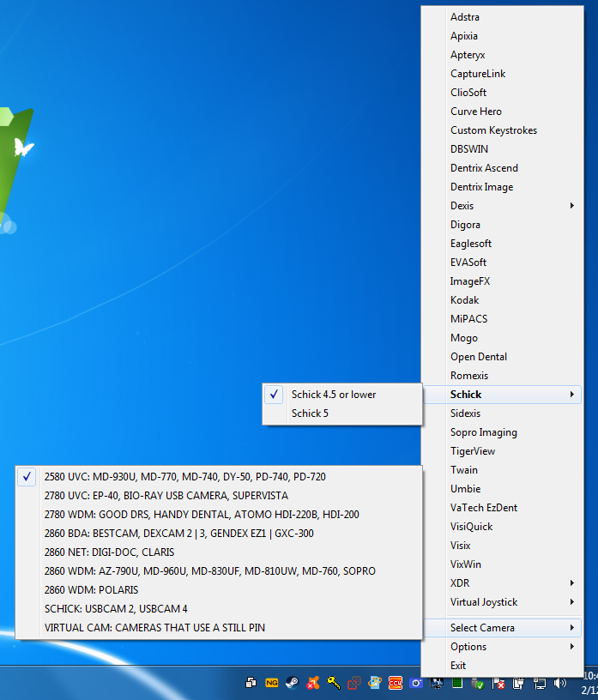Choose 2860 BDA: BESTCAM camera option
This screenshot has height=700, width=598.
click(x=219, y=534)
